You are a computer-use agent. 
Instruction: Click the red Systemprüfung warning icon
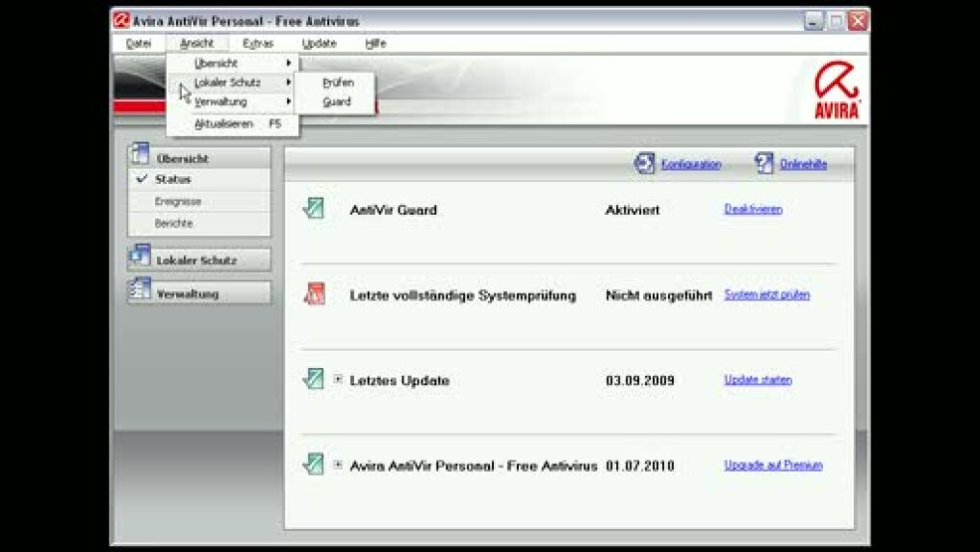click(313, 295)
